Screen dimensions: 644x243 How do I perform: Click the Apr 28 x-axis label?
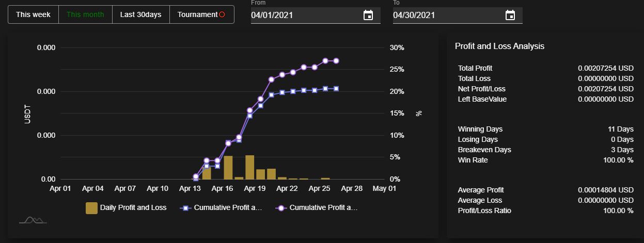[x=352, y=189]
